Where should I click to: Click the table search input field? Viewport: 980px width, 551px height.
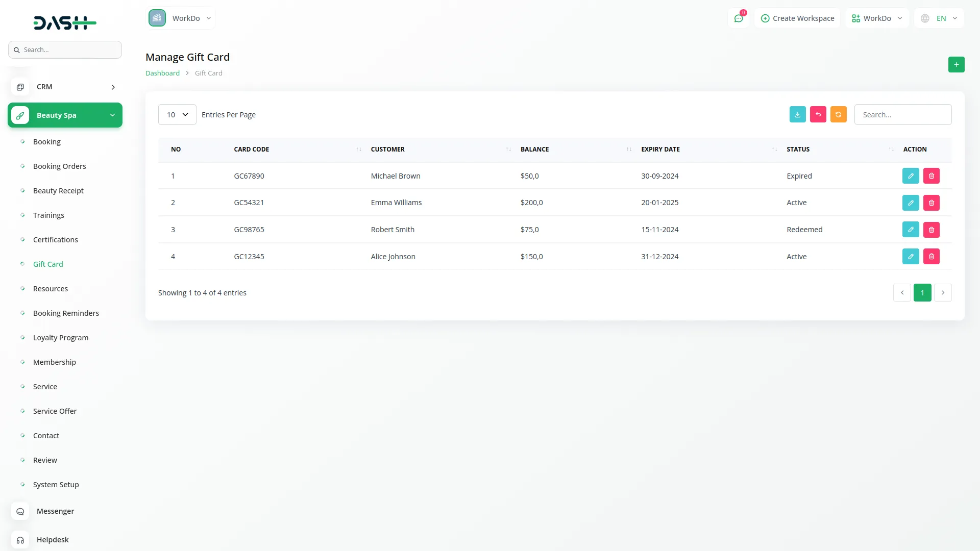(x=902, y=115)
